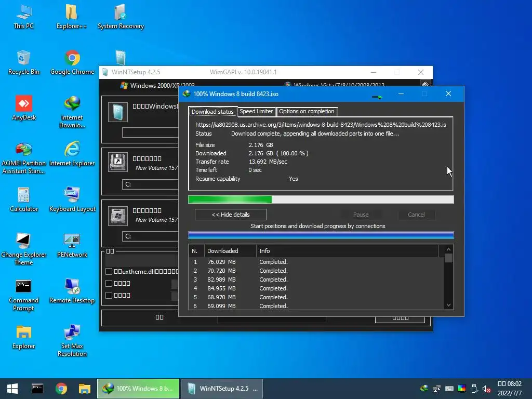Click the color display tray icon
The height and width of the screenshot is (399, 532).
pos(462,389)
